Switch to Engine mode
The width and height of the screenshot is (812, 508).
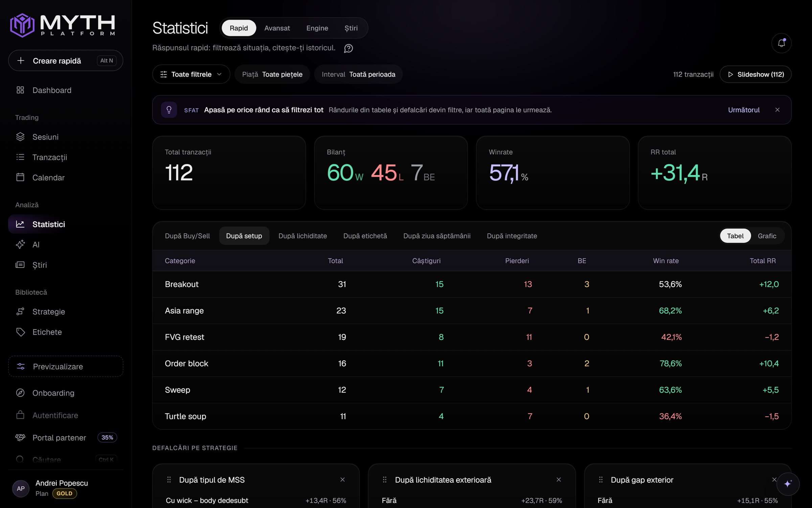[x=317, y=28]
